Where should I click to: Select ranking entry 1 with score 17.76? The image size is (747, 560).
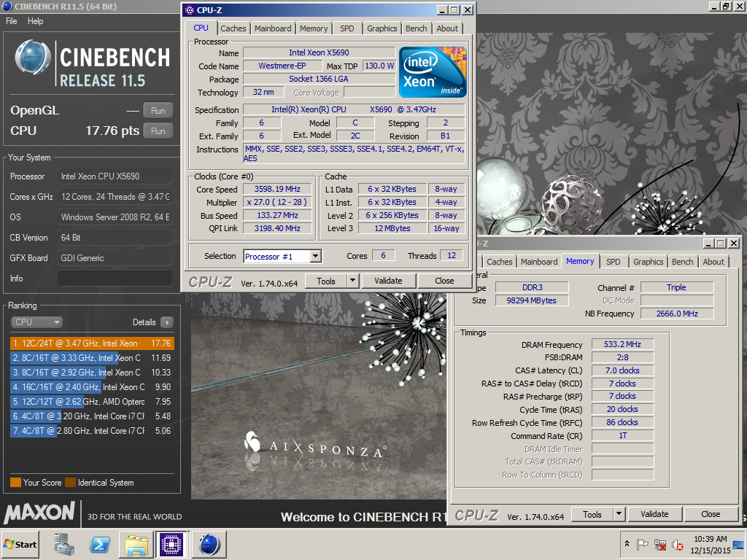(x=92, y=343)
